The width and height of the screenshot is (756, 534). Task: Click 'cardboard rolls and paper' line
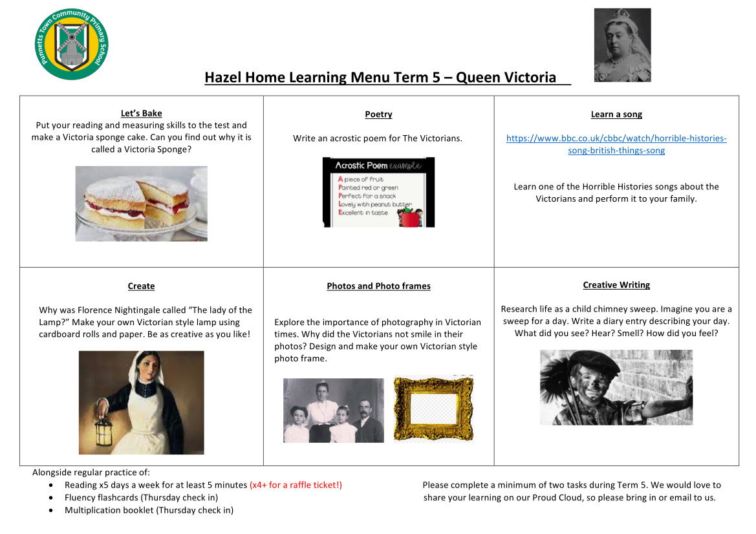(145, 334)
